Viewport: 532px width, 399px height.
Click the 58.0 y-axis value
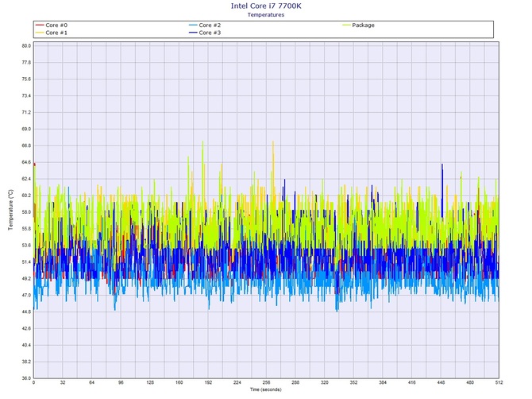26,212
